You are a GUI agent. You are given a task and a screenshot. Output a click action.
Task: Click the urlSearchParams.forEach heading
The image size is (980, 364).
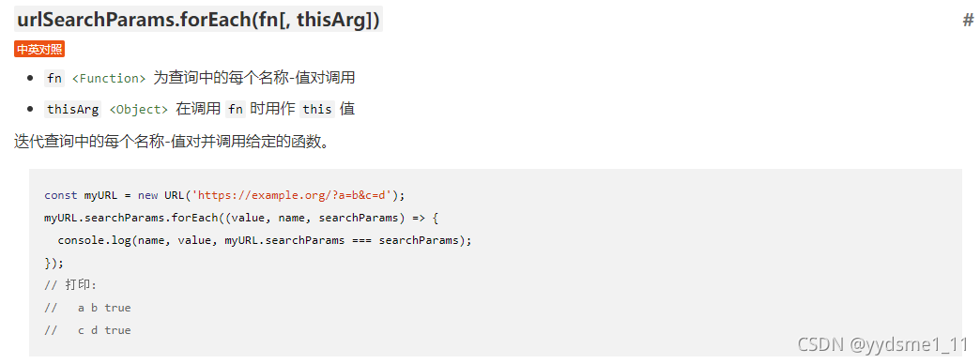click(x=198, y=20)
